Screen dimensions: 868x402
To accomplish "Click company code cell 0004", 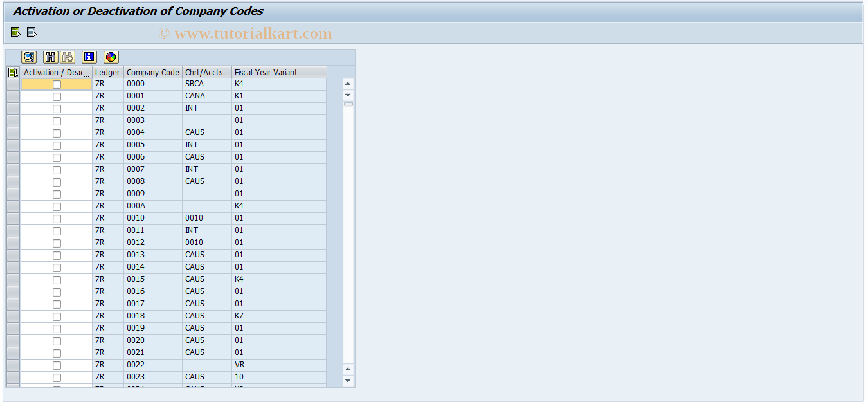I will pyautogui.click(x=153, y=133).
